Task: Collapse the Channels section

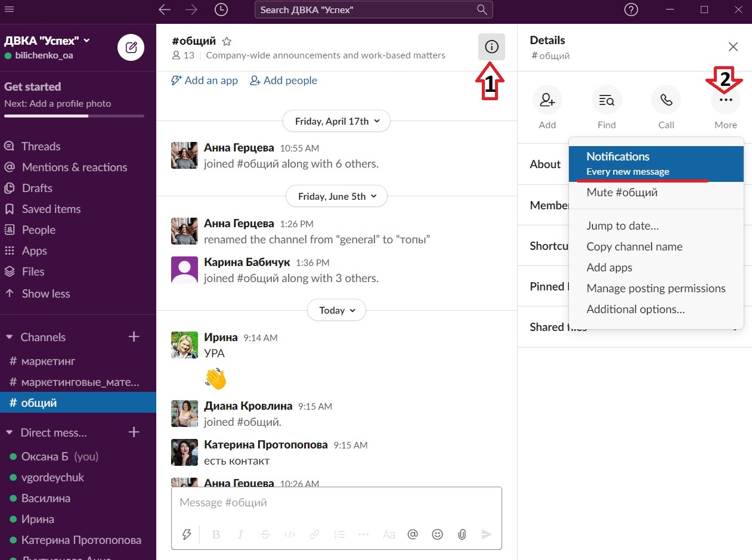Action: click(x=9, y=337)
